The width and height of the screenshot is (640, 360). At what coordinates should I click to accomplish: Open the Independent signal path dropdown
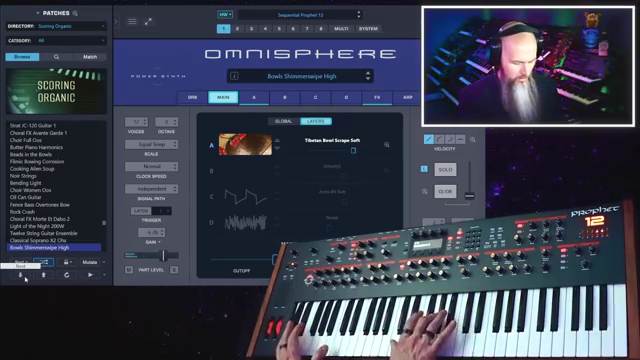pyautogui.click(x=151, y=189)
